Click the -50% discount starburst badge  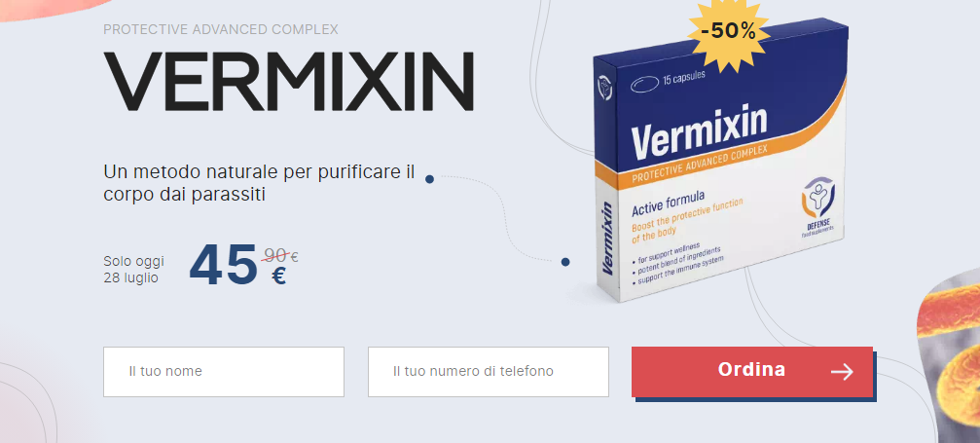point(728,31)
